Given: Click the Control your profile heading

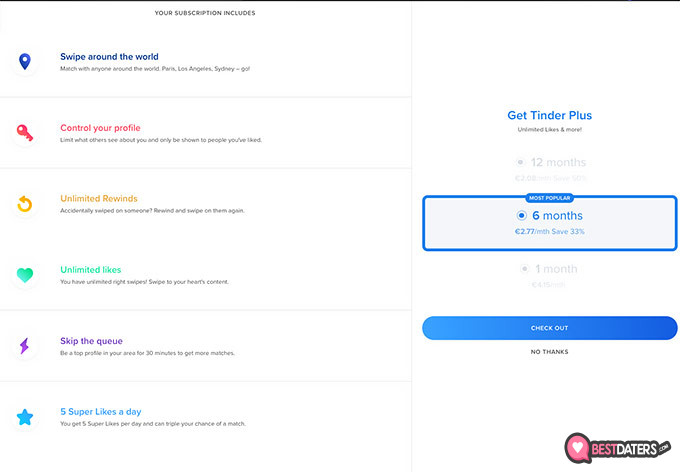Looking at the screenshot, I should 100,128.
